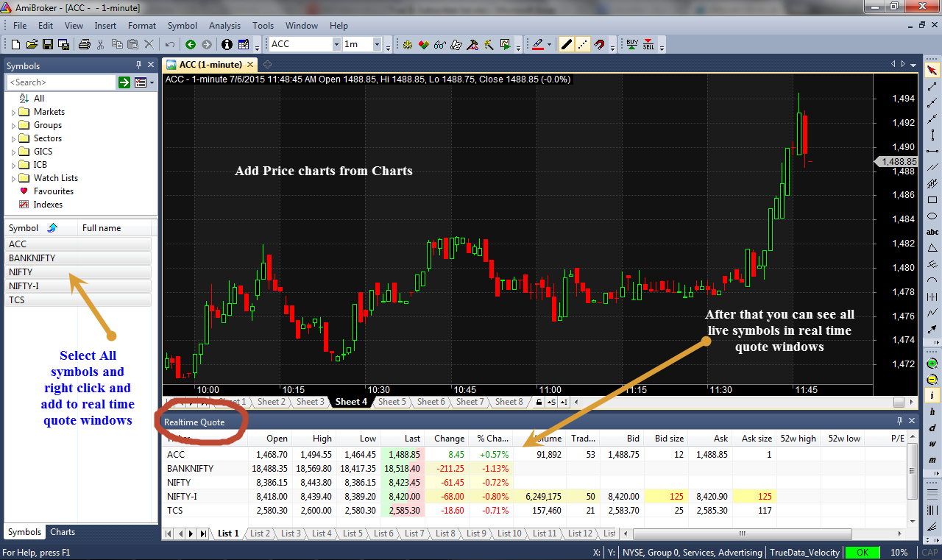Click the chart horizontal scrollbar thumb
Viewport: 942px width, 560px height.
[899, 402]
